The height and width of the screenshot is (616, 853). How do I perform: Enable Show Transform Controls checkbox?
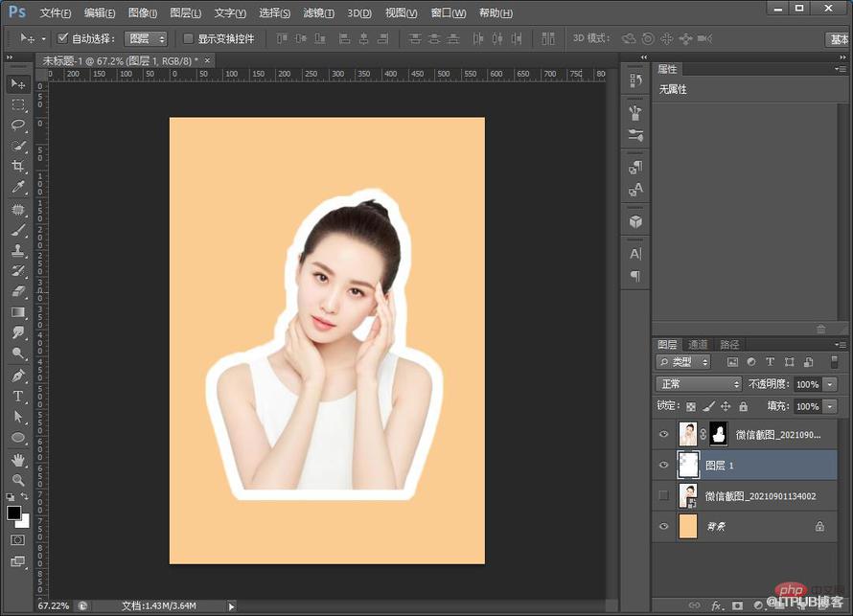tap(188, 38)
